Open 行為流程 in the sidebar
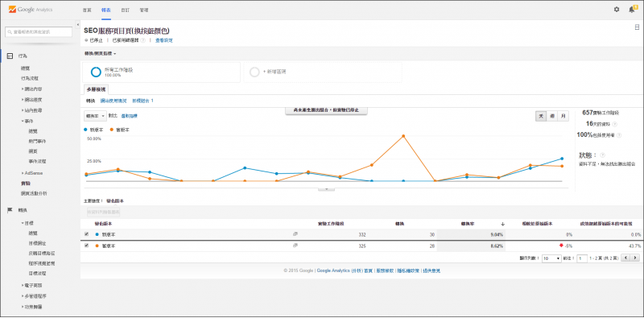Viewport: 644px width, 318px height. coord(31,78)
